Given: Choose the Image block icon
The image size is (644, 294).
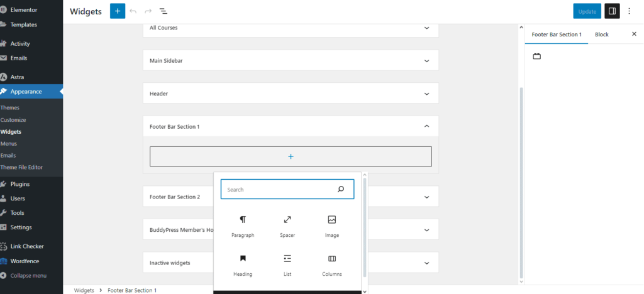Looking at the screenshot, I should click(332, 220).
